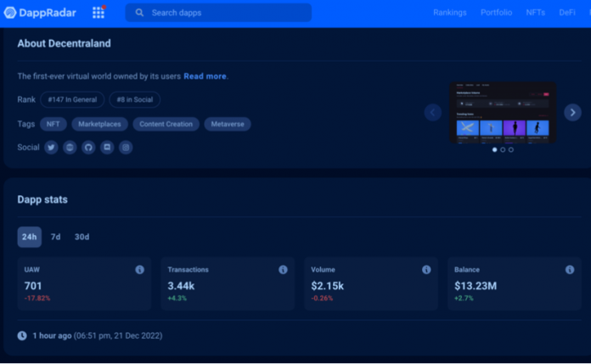Click the DappRadar logo

[40, 13]
